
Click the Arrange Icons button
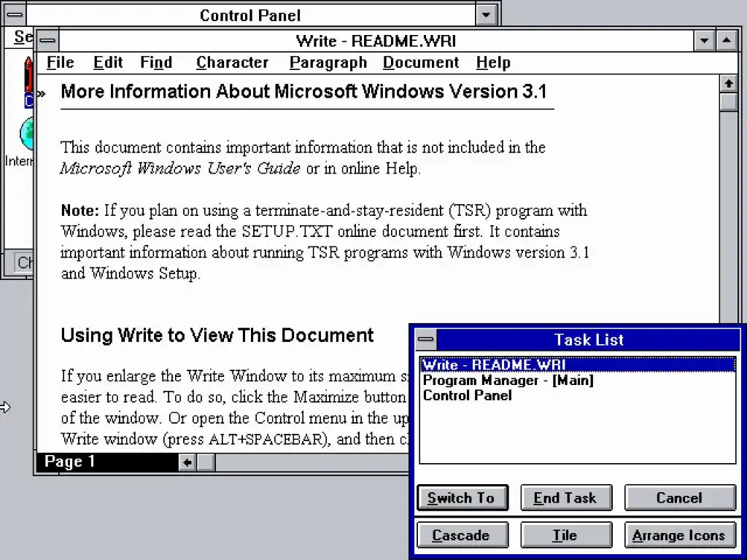[679, 534]
